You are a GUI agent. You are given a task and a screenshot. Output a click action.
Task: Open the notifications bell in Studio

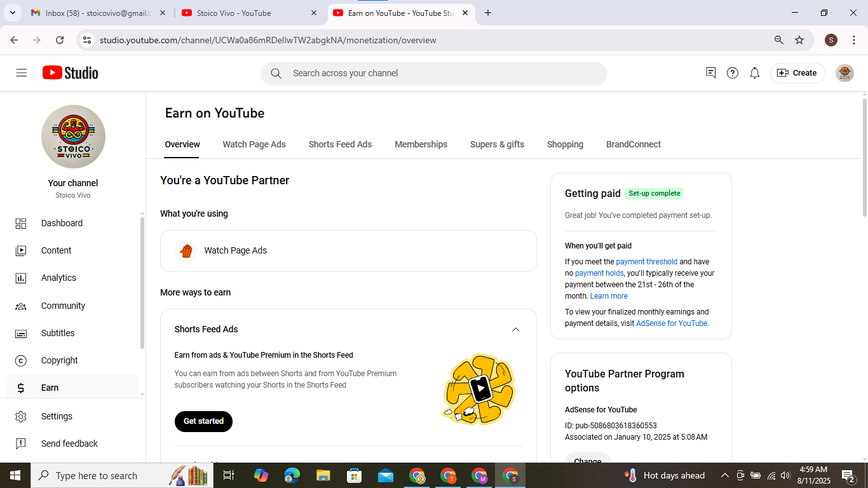coord(755,73)
